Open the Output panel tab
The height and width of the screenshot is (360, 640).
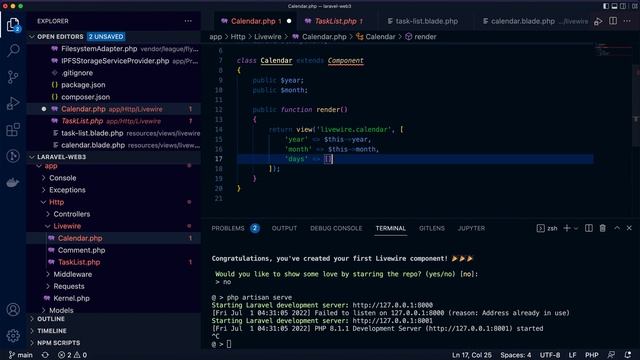click(284, 228)
